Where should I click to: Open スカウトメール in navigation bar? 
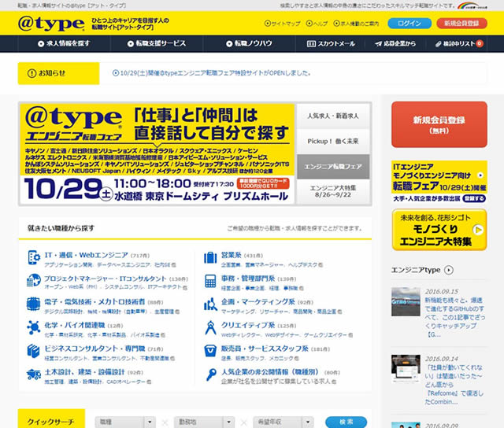click(331, 44)
